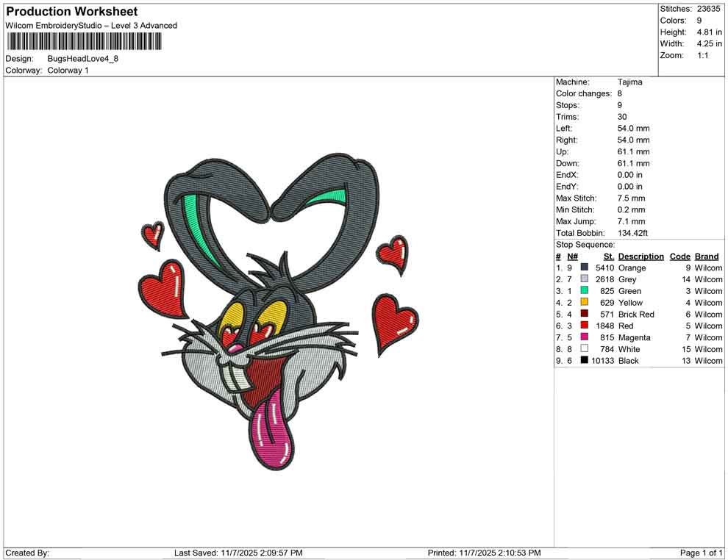Select the Brick Red thread chip
The height and width of the screenshot is (560, 728).
(x=585, y=314)
